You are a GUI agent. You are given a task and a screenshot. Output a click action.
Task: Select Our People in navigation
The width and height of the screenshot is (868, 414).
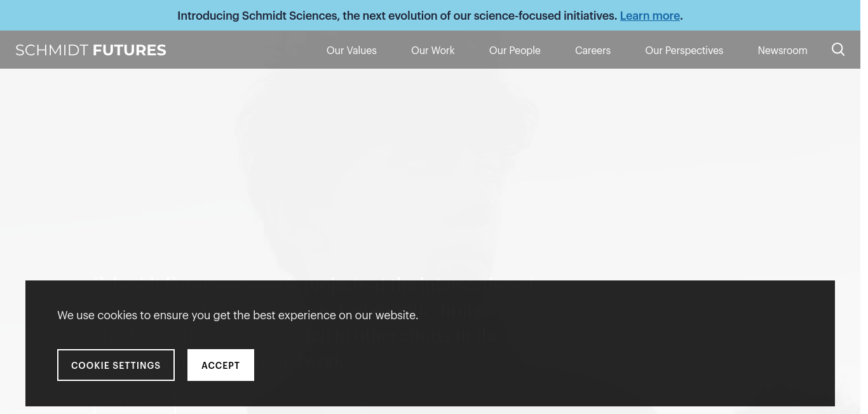515,50
